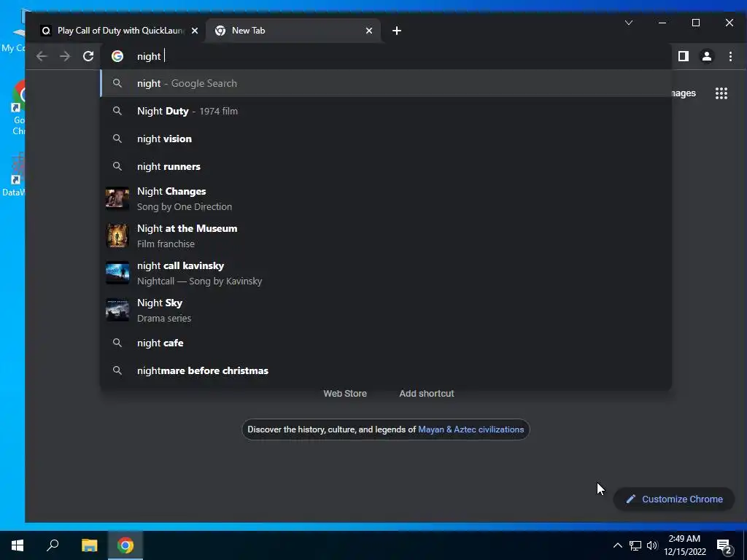The width and height of the screenshot is (747, 560).
Task: Open taskbar search magnifier
Action: [53, 545]
